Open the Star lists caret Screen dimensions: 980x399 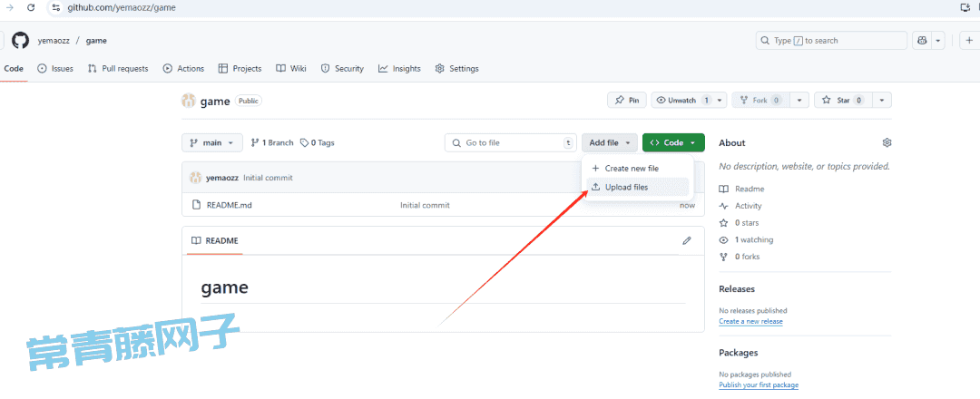(x=881, y=100)
